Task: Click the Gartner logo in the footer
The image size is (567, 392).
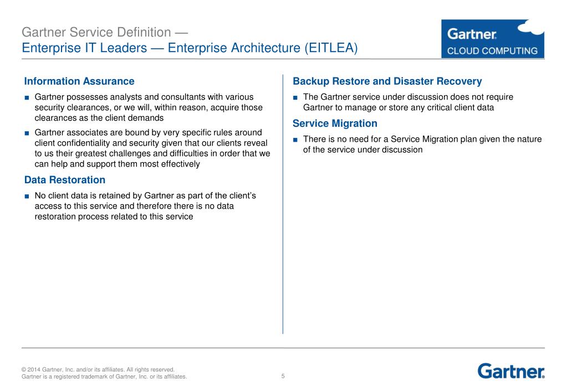Action: pos(511,371)
